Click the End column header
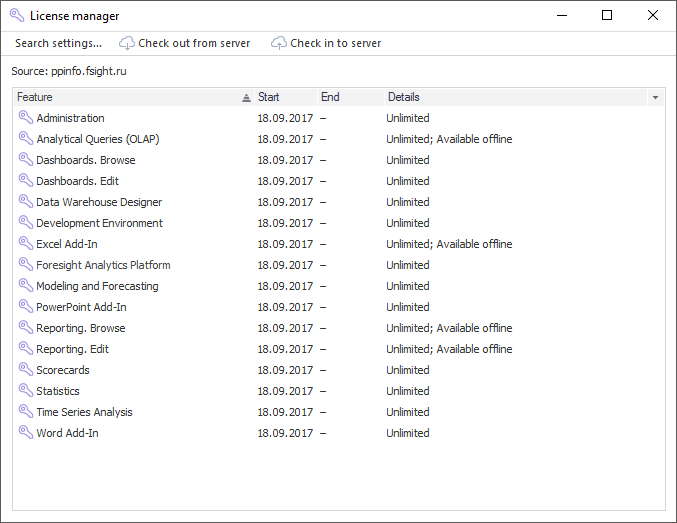 [345, 97]
